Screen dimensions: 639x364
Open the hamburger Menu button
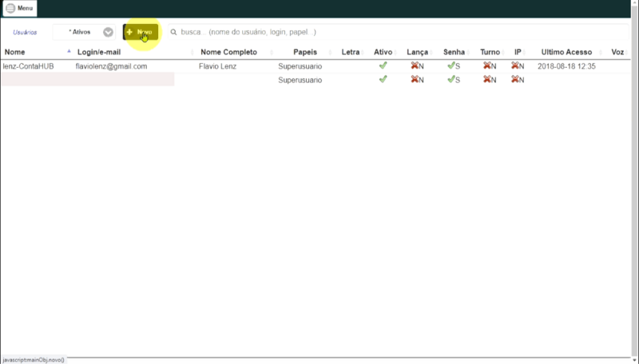(19, 8)
